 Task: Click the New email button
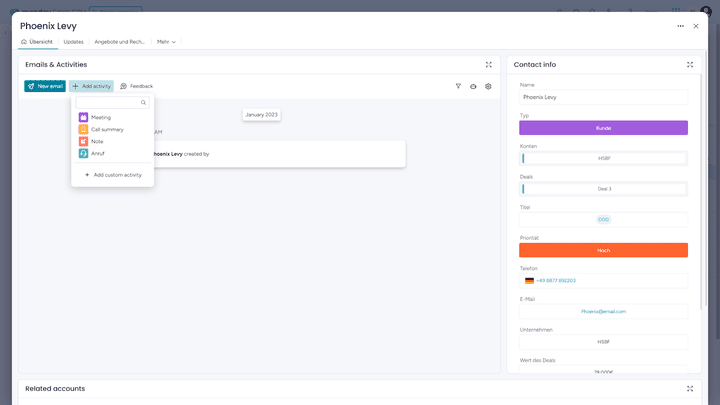coord(45,86)
